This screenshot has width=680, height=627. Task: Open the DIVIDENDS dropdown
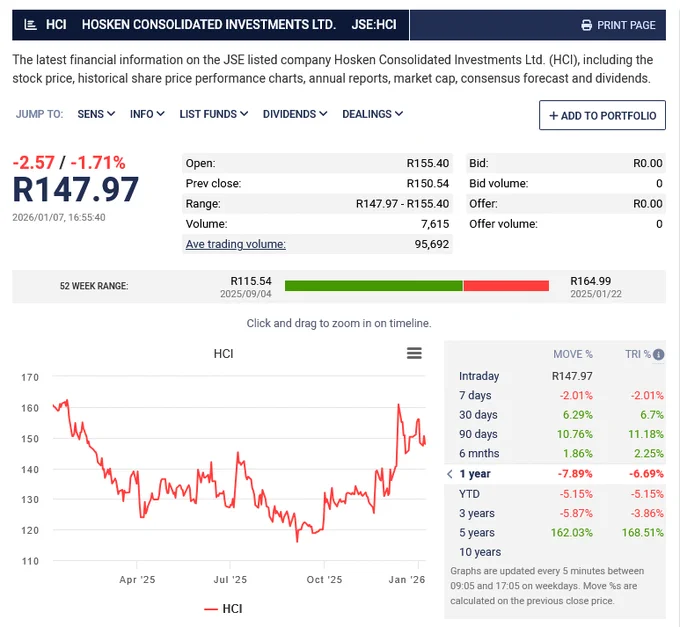[295, 114]
